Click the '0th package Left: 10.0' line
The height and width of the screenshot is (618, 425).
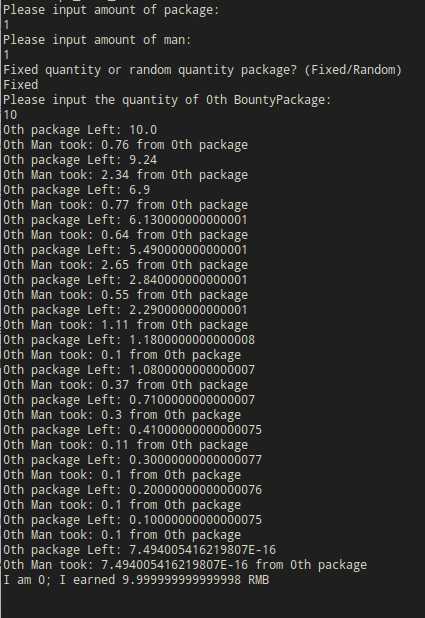pyautogui.click(x=80, y=130)
